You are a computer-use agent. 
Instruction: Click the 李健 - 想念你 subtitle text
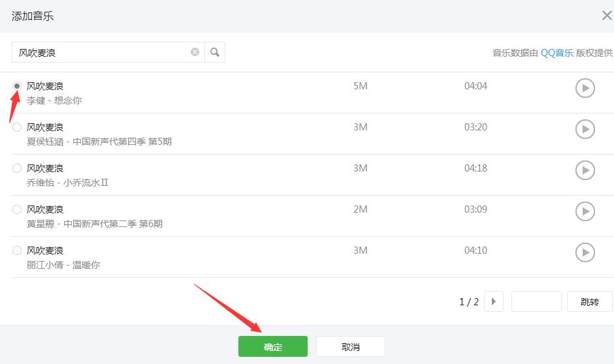click(x=54, y=100)
